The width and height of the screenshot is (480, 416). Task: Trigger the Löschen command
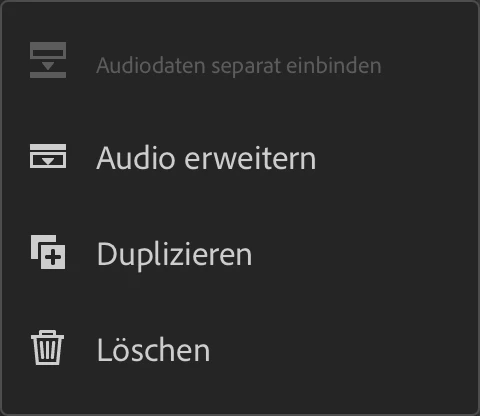pos(240,349)
